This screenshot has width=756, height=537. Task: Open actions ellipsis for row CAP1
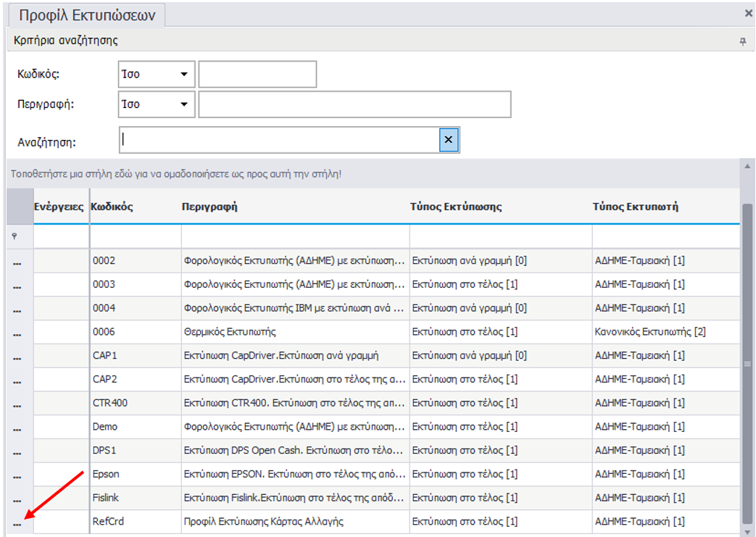click(x=17, y=358)
